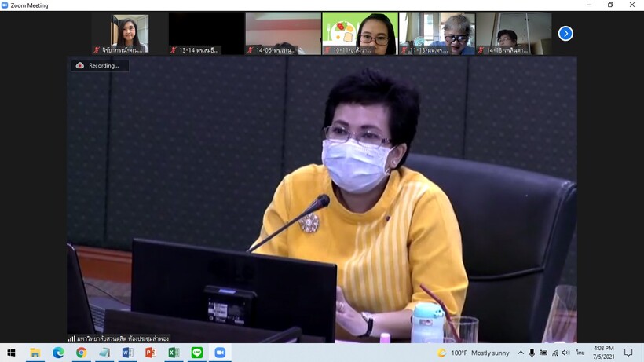Click muted mic icon on 11-13 tile
The height and width of the screenshot is (362, 644).
tap(404, 50)
